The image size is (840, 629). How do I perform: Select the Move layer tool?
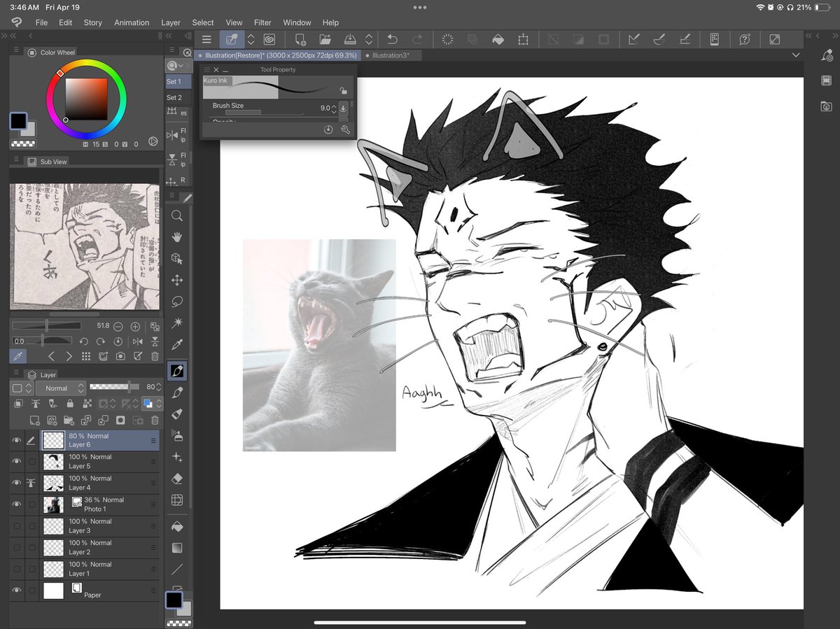pos(177,280)
